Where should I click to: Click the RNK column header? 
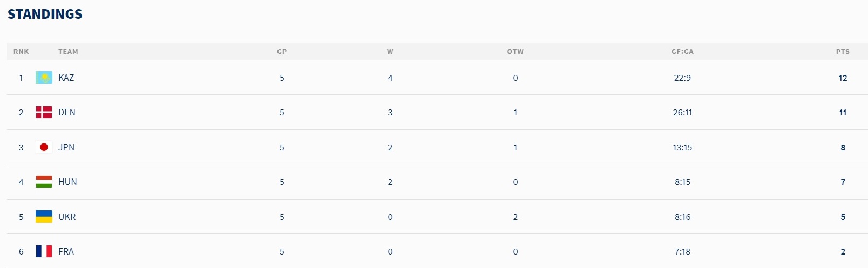coord(21,52)
